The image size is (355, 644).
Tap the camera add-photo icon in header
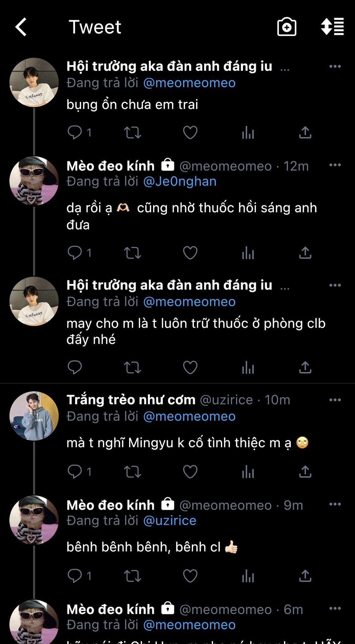point(287,27)
